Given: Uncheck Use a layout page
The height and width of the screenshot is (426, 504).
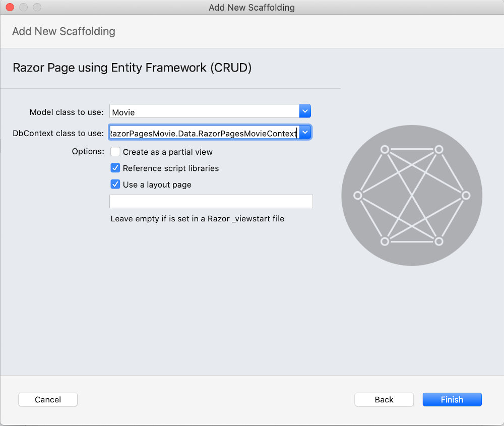Looking at the screenshot, I should tap(115, 184).
